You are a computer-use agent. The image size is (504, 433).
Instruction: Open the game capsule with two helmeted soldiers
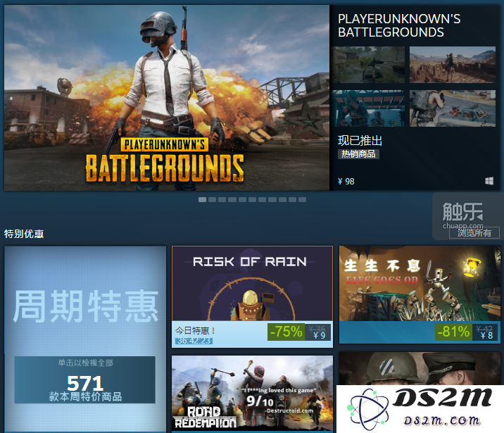click(420, 368)
